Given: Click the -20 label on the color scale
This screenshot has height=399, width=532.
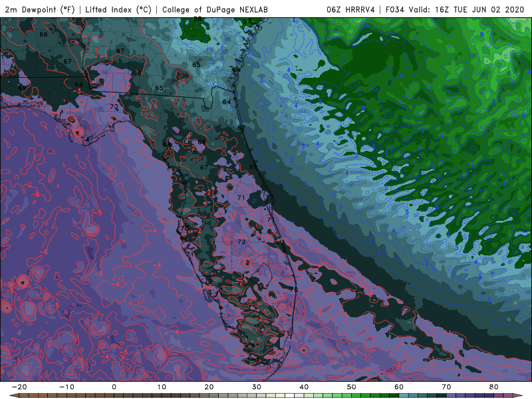Looking at the screenshot, I should (19, 387).
